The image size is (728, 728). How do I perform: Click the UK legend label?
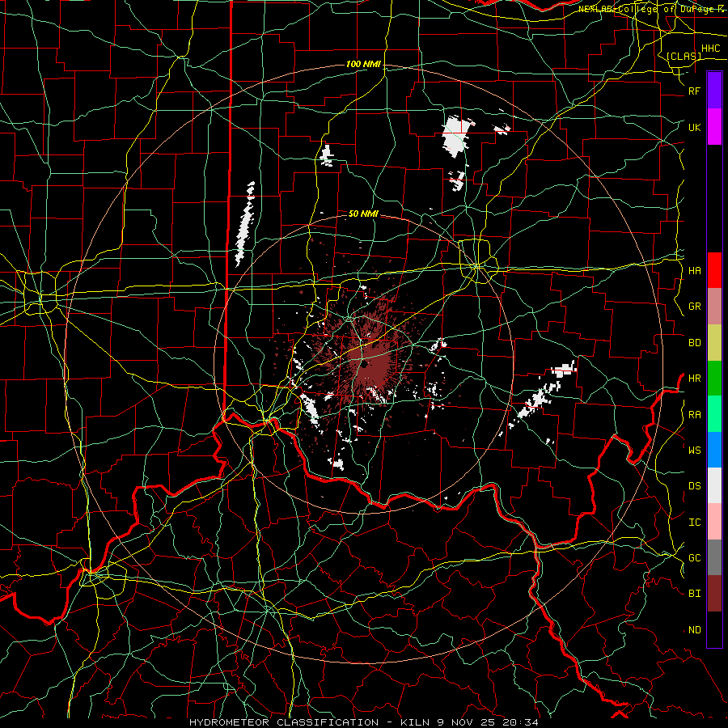tap(694, 127)
